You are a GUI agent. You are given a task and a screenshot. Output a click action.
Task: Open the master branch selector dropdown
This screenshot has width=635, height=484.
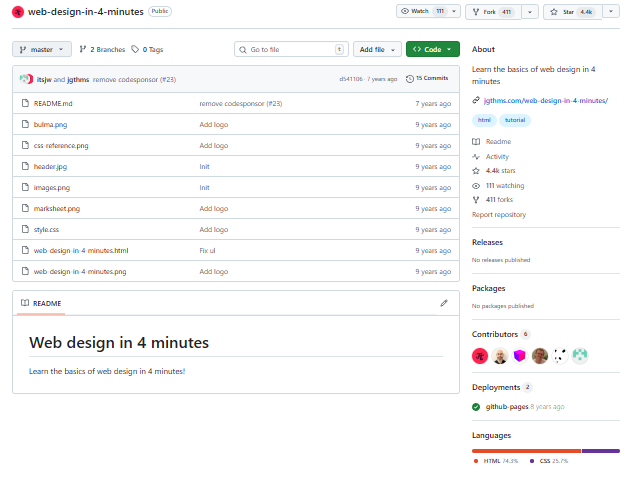[42, 49]
